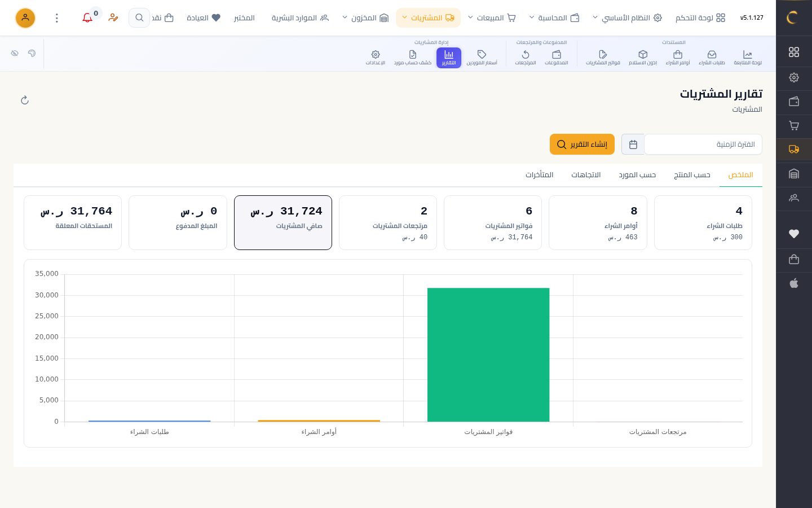
Task: Click the إنشاء التقرير generate report button
Action: point(582,144)
